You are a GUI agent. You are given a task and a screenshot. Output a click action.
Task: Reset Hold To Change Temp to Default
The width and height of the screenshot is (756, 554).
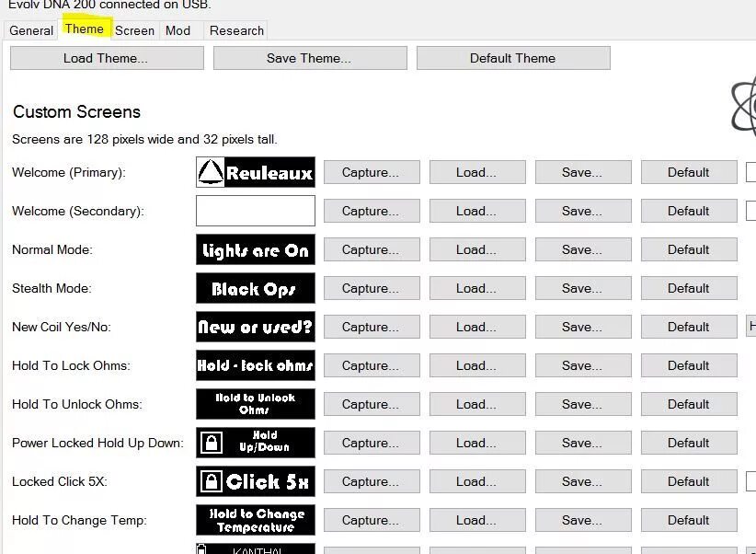[689, 520]
